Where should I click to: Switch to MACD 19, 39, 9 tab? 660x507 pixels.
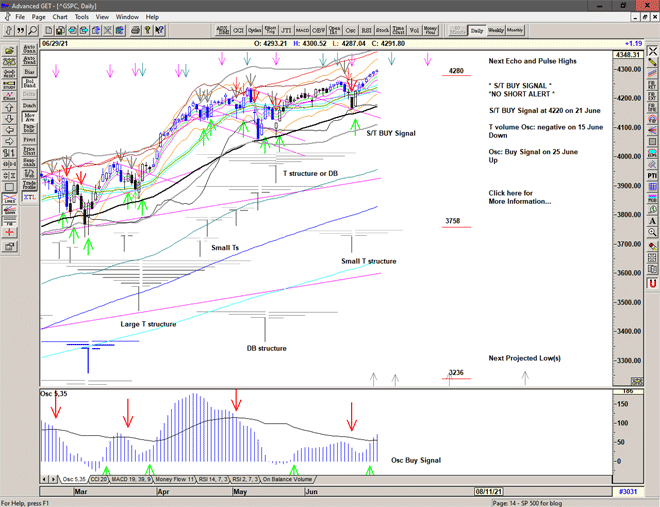(131, 480)
